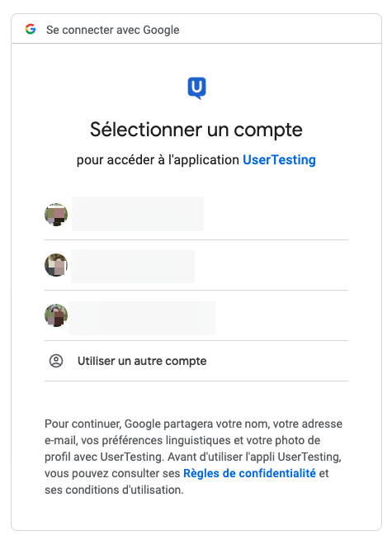The height and width of the screenshot is (540, 392).
Task: Choose the first account's redacted name field
Action: 138,214
